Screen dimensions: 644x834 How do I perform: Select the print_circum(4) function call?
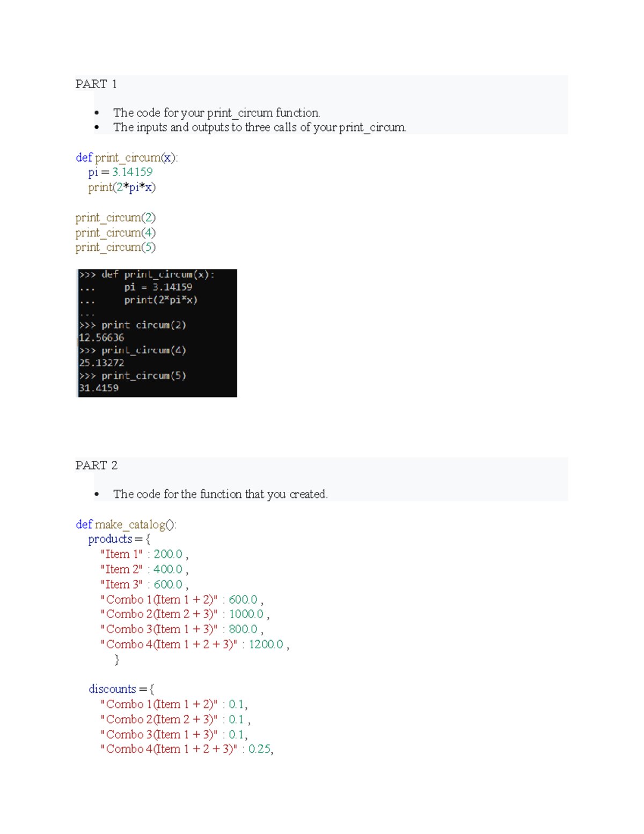pos(115,232)
